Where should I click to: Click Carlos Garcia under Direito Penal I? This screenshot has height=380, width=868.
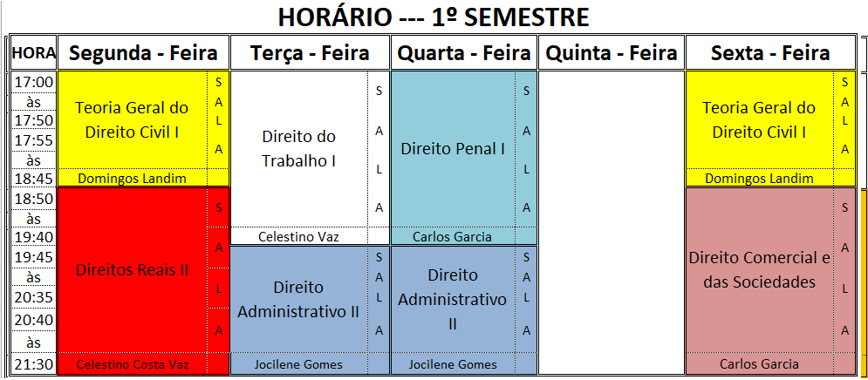coord(453,236)
